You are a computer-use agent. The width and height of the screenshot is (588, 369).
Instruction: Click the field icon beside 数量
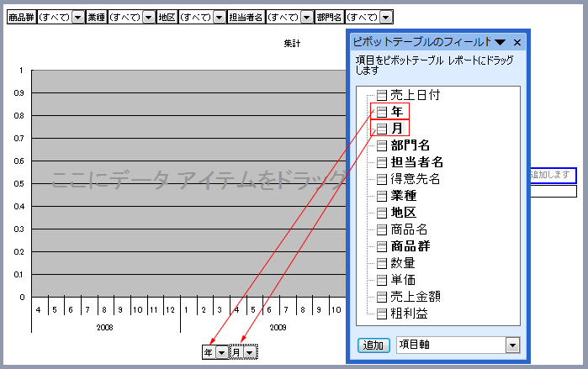tap(382, 263)
